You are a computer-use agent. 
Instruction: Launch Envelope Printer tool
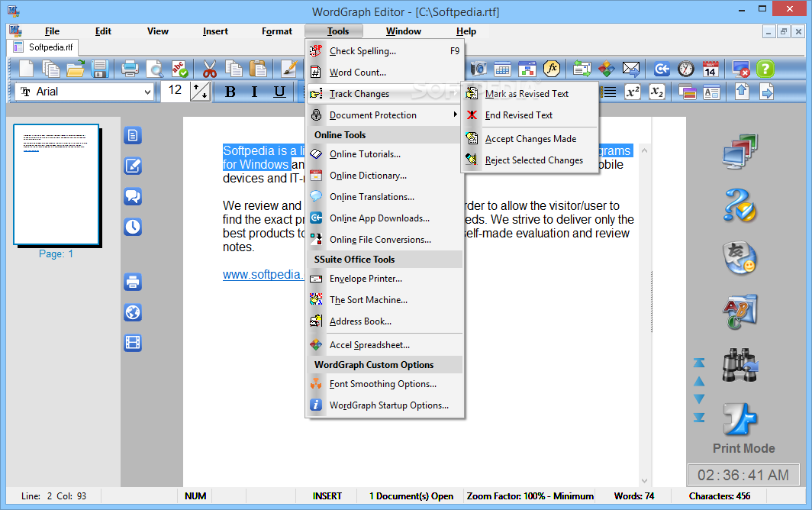[x=385, y=279]
